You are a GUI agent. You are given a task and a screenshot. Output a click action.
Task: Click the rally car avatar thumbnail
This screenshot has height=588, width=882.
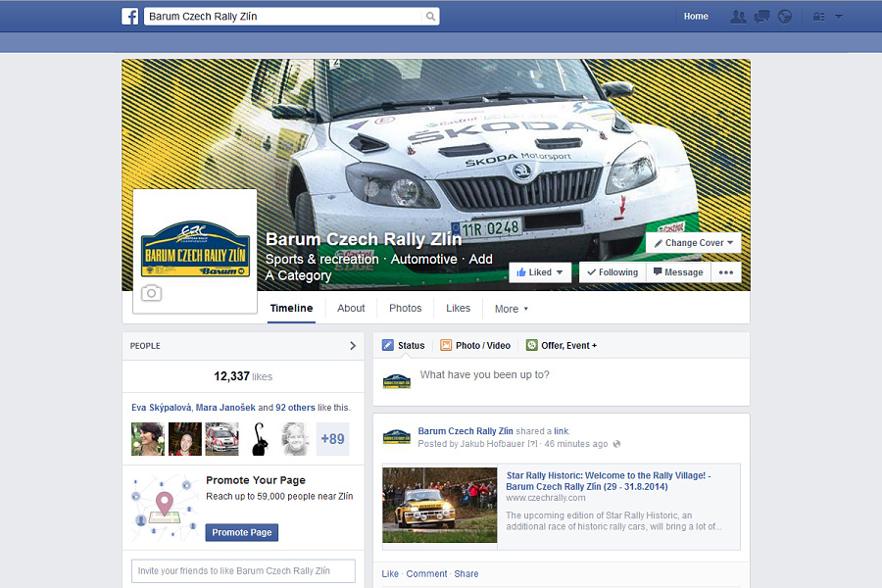(221, 439)
